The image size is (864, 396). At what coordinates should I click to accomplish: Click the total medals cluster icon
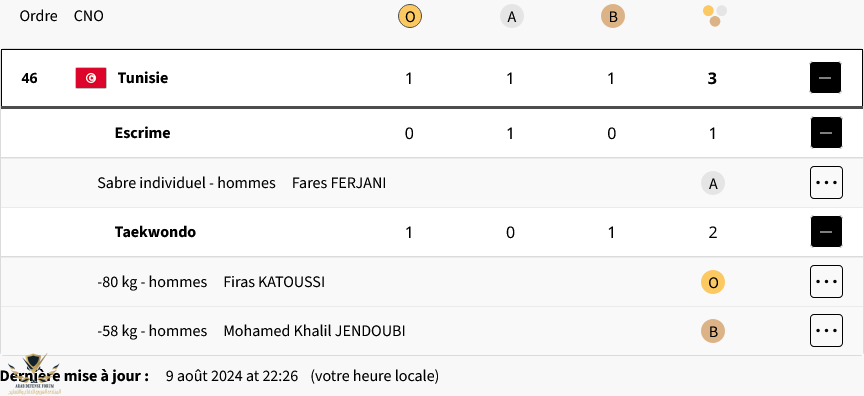coord(715,16)
